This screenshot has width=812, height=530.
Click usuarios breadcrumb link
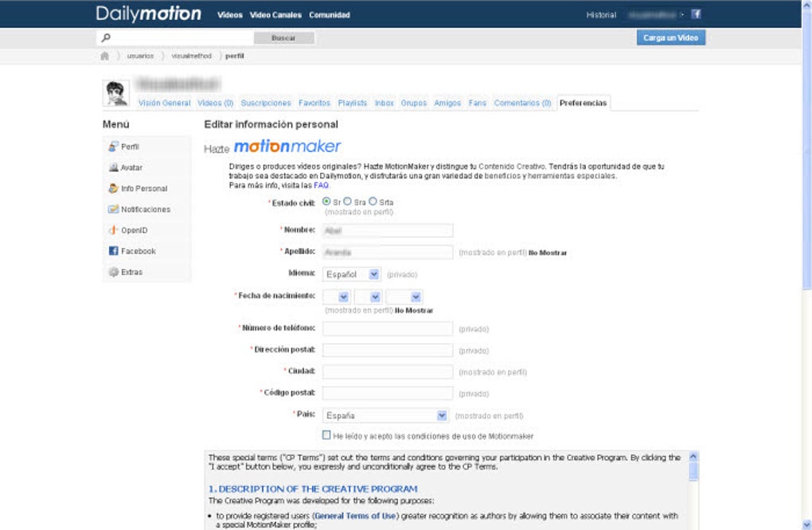coord(140,56)
